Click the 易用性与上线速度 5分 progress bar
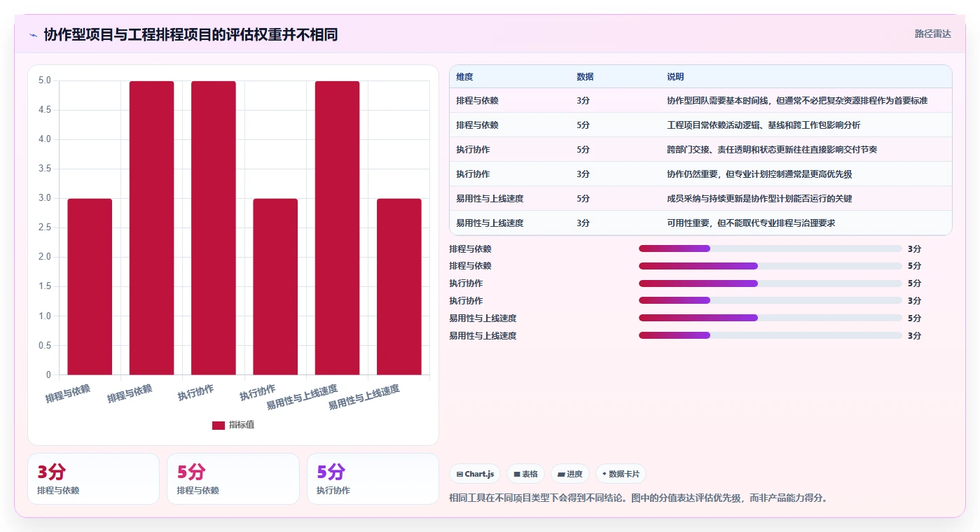The height and width of the screenshot is (532, 980). click(771, 318)
